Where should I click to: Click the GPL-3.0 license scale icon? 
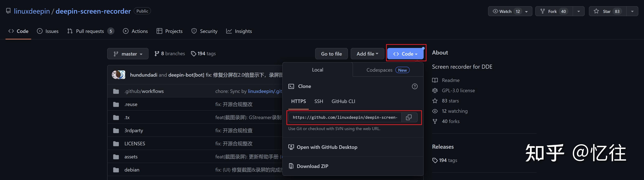click(x=435, y=90)
